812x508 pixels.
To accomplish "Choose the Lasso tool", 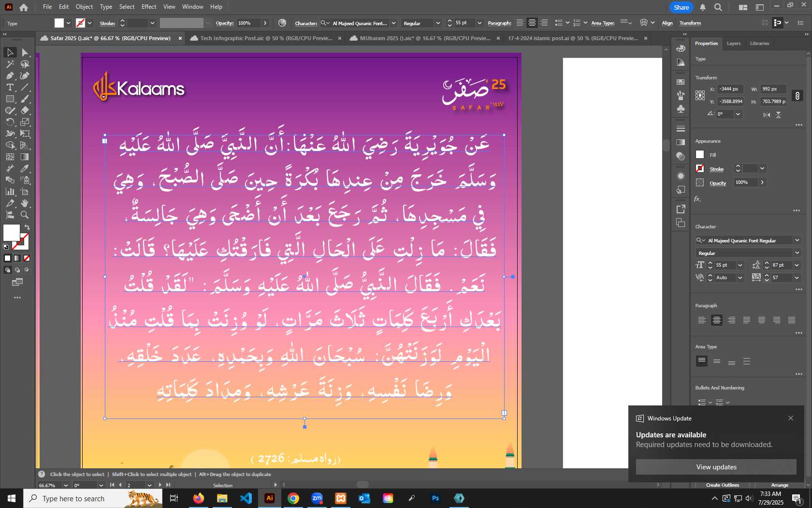I will tap(25, 64).
